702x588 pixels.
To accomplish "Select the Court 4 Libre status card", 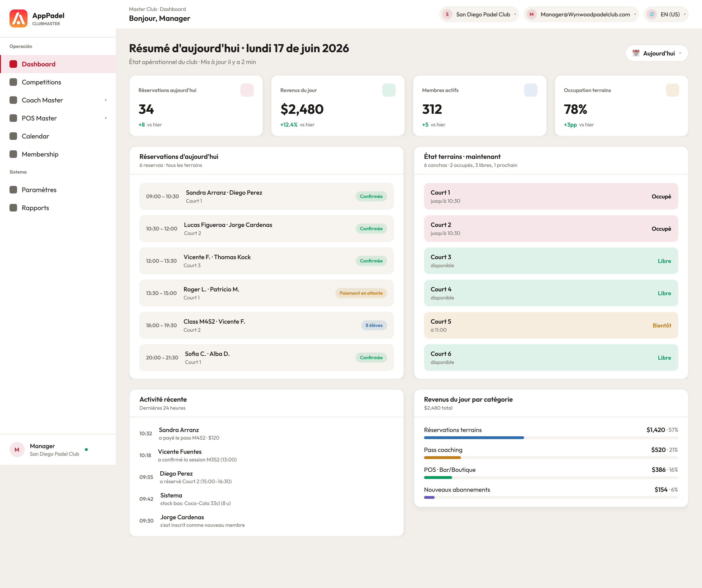I will [551, 293].
